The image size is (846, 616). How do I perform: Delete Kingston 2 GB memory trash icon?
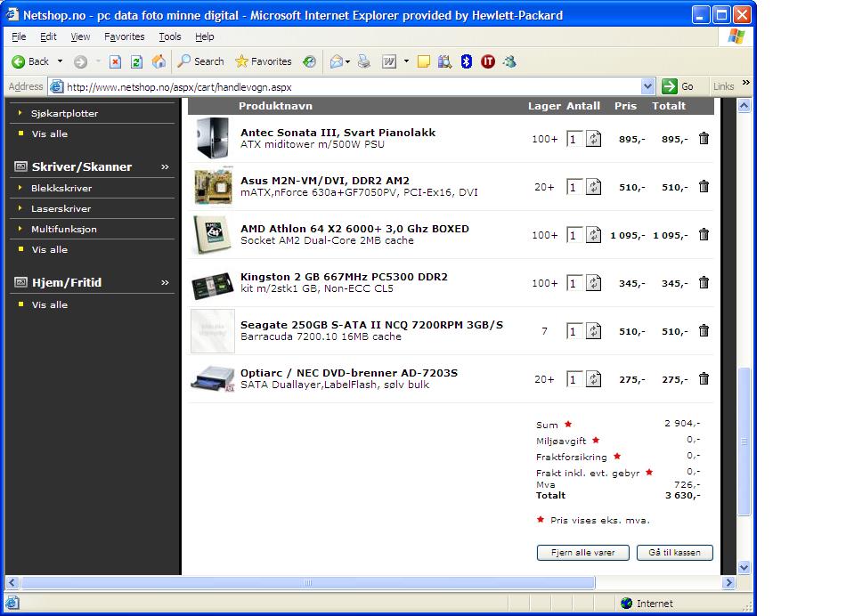[704, 283]
